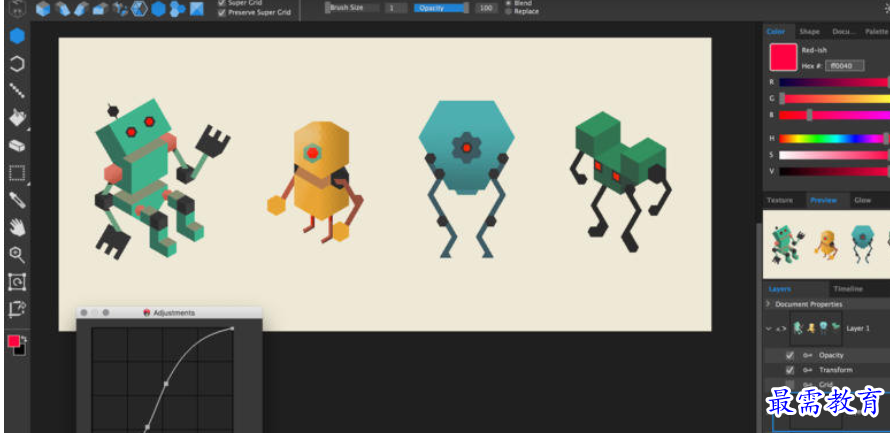This screenshot has width=890, height=433.
Task: Select the zoom magnifier tool
Action: point(17,255)
